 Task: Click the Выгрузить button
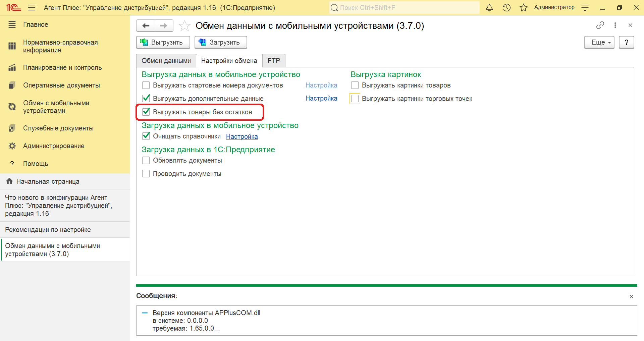click(x=163, y=42)
